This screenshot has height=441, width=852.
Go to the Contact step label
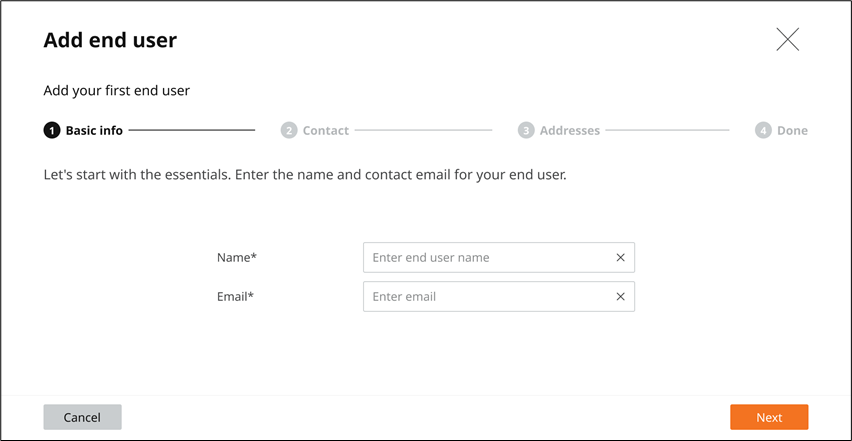tap(326, 130)
